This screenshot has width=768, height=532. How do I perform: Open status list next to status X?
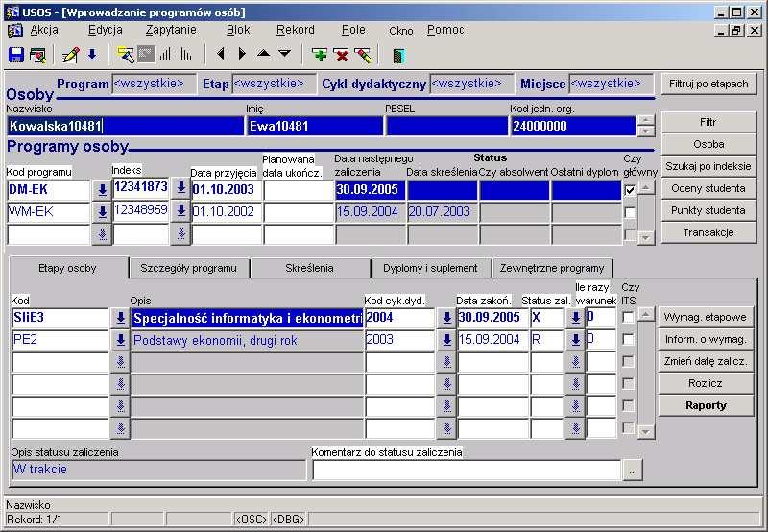[575, 318]
